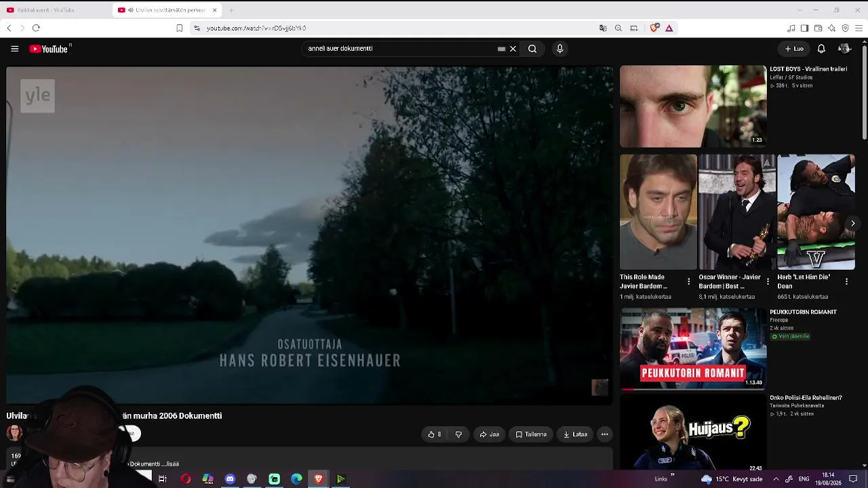Dislike the video with thumbs down

pyautogui.click(x=458, y=434)
